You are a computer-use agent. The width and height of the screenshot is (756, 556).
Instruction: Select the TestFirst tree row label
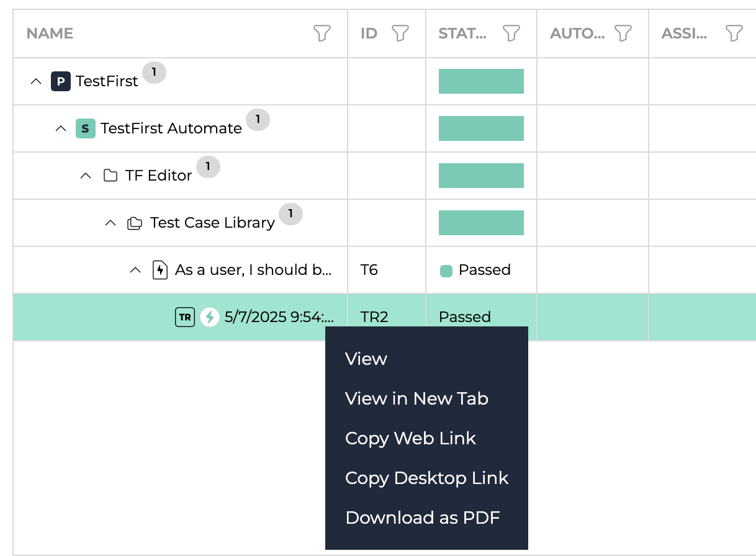(x=107, y=81)
